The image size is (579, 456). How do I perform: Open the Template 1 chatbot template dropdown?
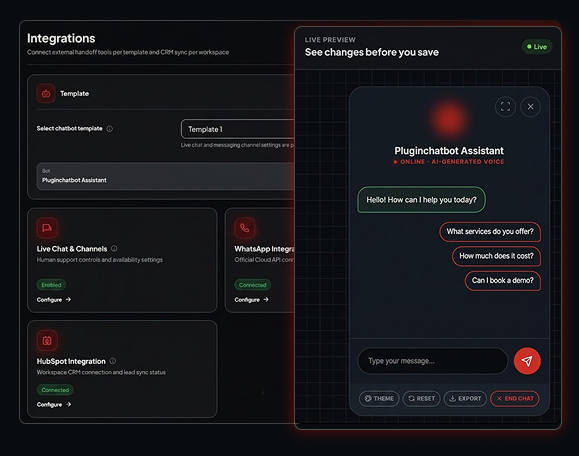238,129
